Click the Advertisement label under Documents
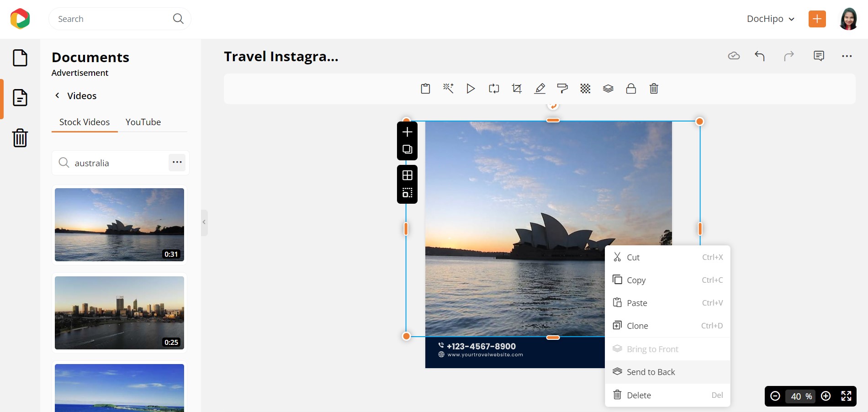This screenshot has height=412, width=868. (80, 73)
